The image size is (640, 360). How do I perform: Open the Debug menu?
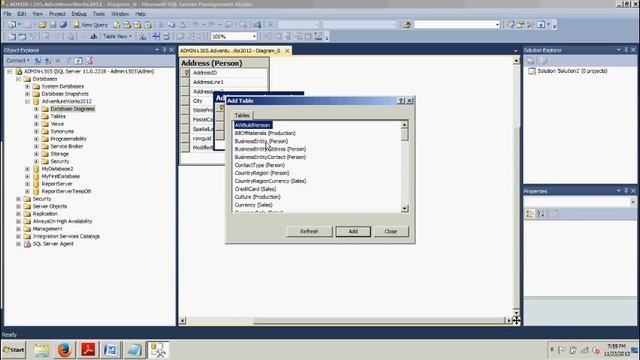[79, 14]
